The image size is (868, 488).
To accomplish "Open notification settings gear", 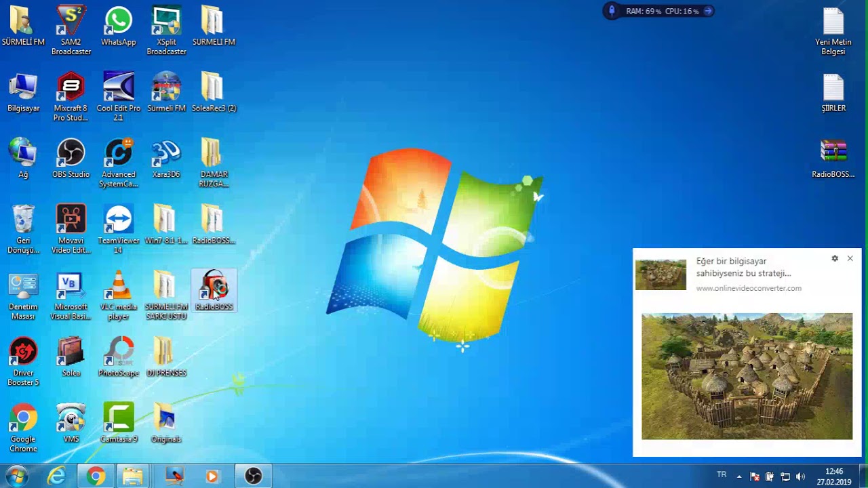I will (835, 258).
